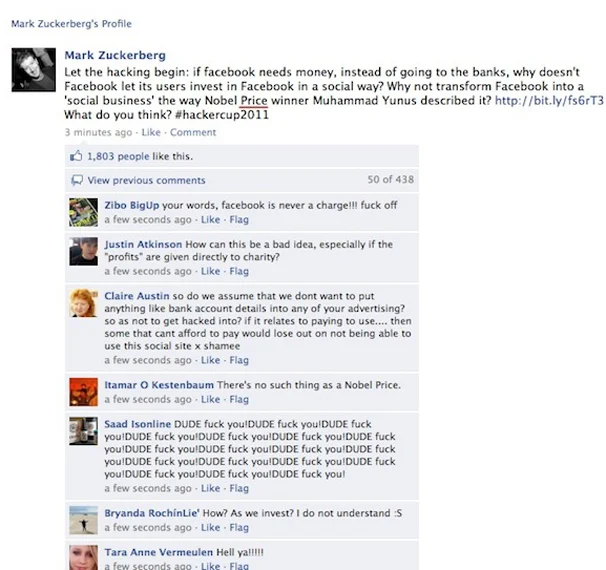Screen dimensions: 606x570
Task: Flag Claire Austin's comment
Action: click(239, 360)
